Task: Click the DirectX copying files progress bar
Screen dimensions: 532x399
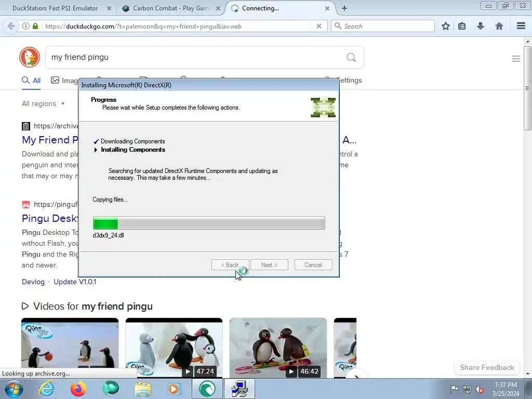Action: [209, 223]
